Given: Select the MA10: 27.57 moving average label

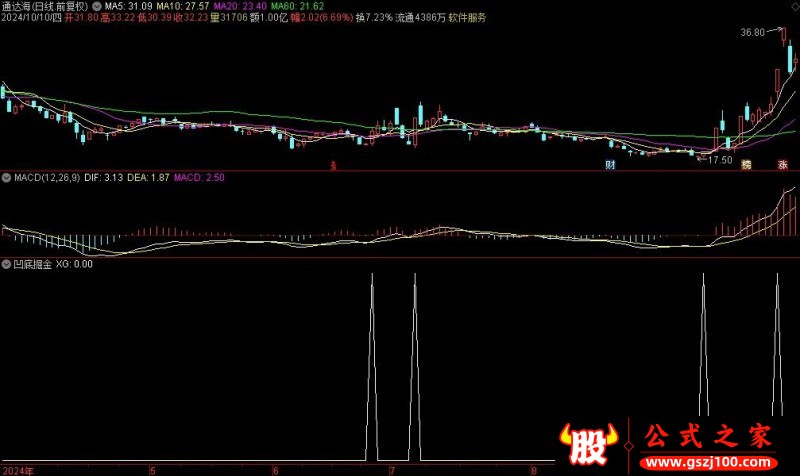Looking at the screenshot, I should 183,7.
